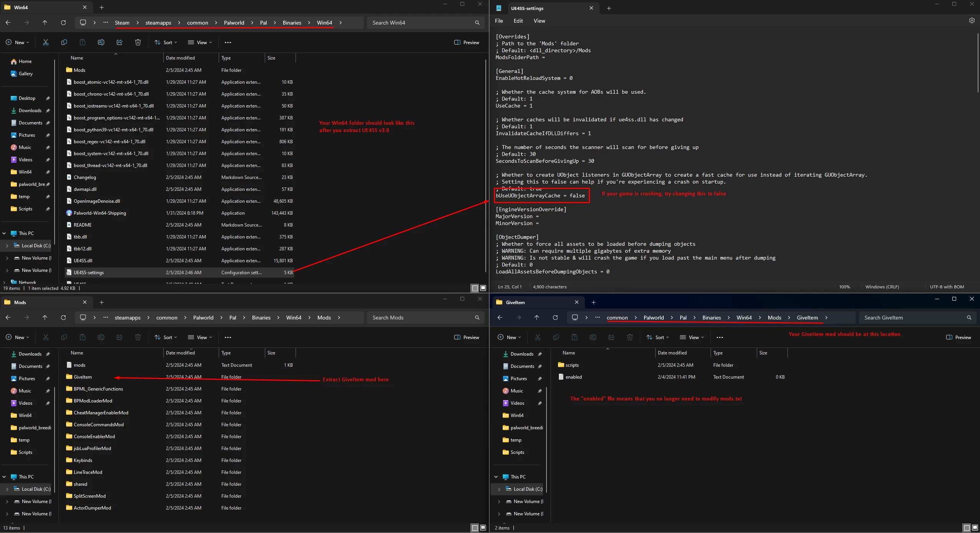
Task: Click Share icon in Win64 window toolbar
Action: [x=120, y=43]
